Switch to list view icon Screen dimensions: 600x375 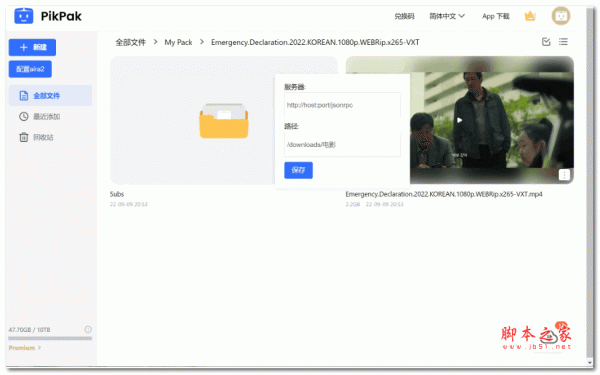click(x=563, y=42)
